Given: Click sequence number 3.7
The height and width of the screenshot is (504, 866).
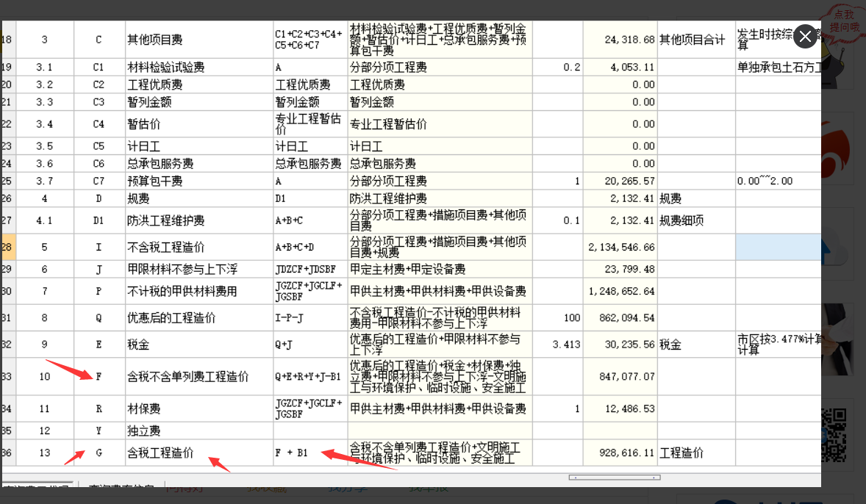Looking at the screenshot, I should [45, 181].
